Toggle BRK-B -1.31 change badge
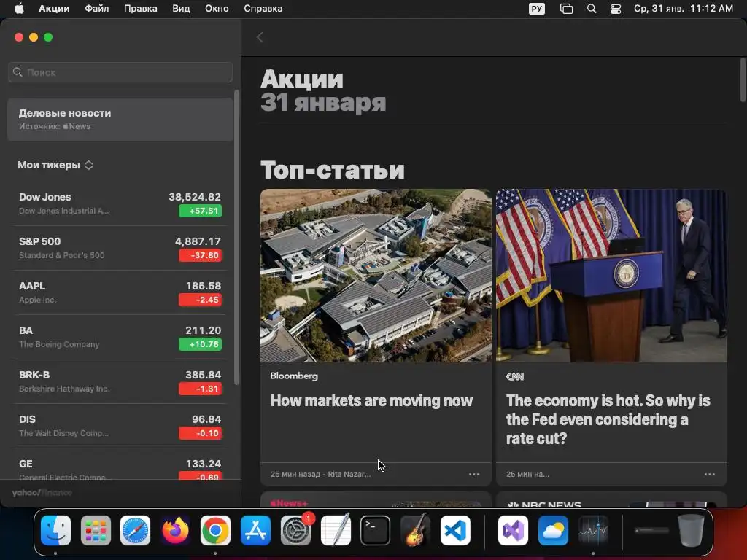The height and width of the screenshot is (560, 747). tap(200, 389)
